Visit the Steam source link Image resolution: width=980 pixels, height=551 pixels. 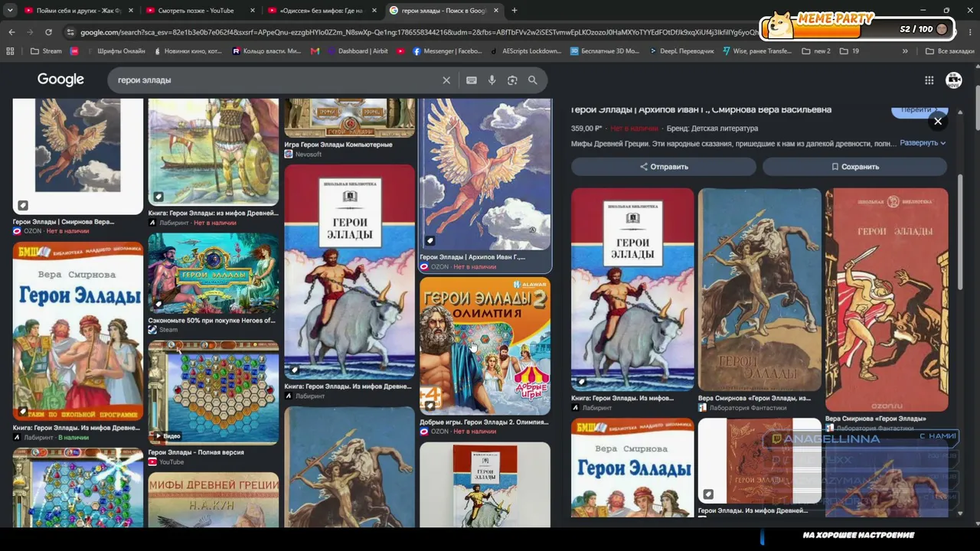163,330
